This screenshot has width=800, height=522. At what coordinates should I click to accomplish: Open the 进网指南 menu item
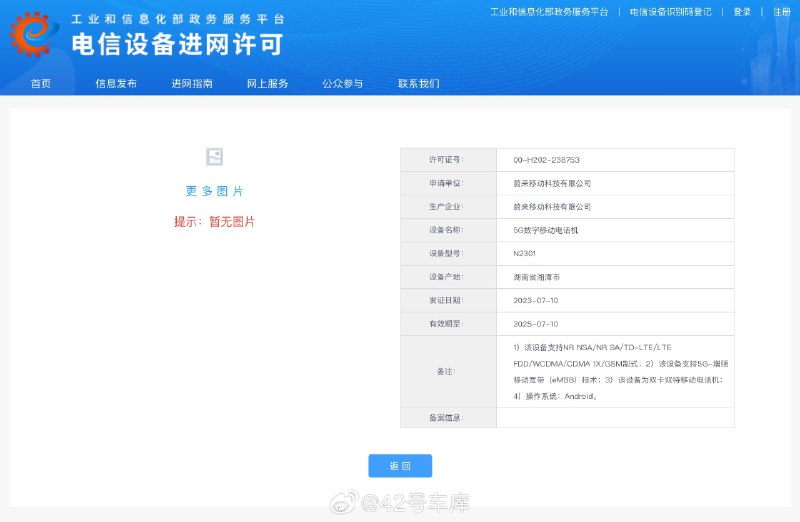point(192,84)
